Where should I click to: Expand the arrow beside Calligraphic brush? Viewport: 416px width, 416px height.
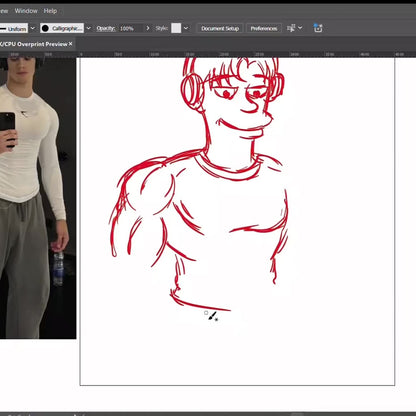(88, 28)
